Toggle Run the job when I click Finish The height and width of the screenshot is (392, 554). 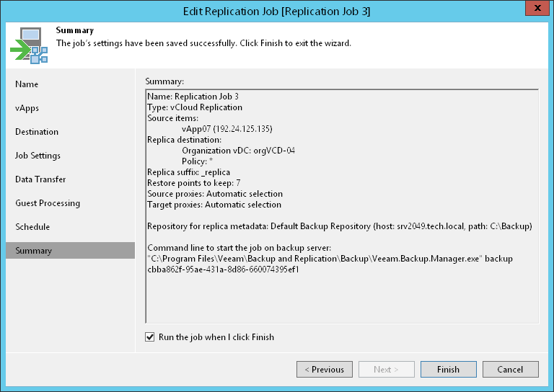pyautogui.click(x=150, y=337)
